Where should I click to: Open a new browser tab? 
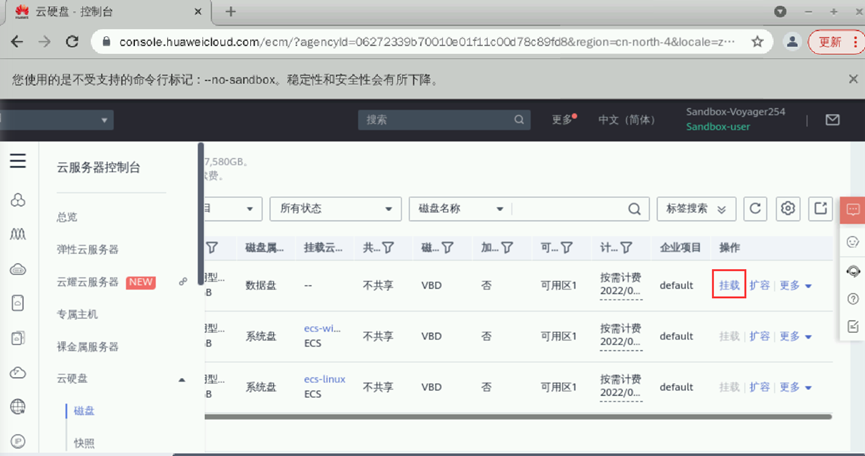(231, 12)
